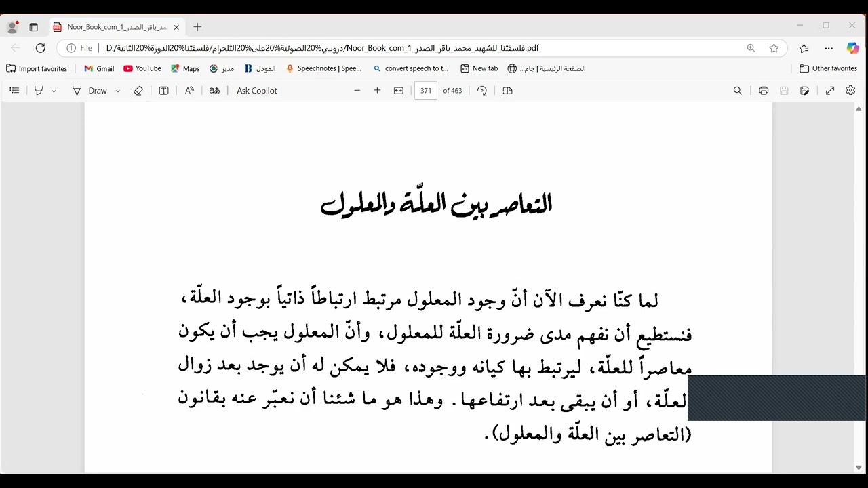Open Find in PDF search
Viewport: 868px width, 488px height.
[x=738, y=91]
